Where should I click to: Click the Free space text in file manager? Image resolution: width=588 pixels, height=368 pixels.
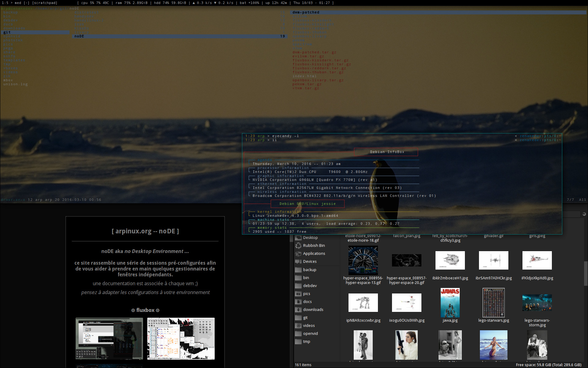[x=548, y=365]
